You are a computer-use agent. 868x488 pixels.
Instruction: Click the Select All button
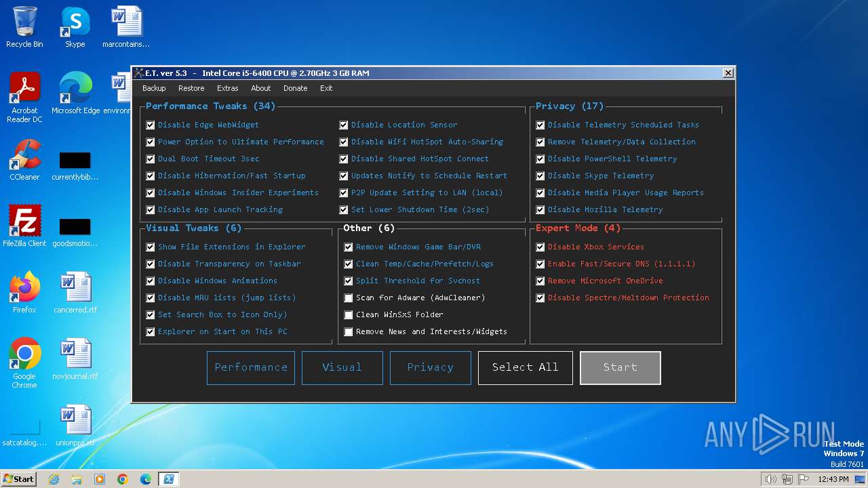[x=526, y=367]
